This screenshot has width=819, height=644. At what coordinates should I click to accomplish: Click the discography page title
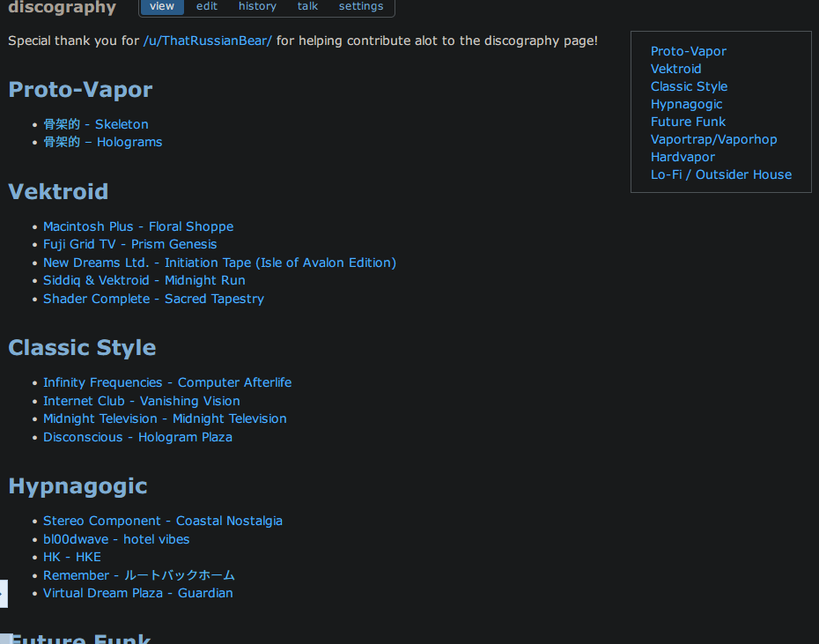pos(63,7)
